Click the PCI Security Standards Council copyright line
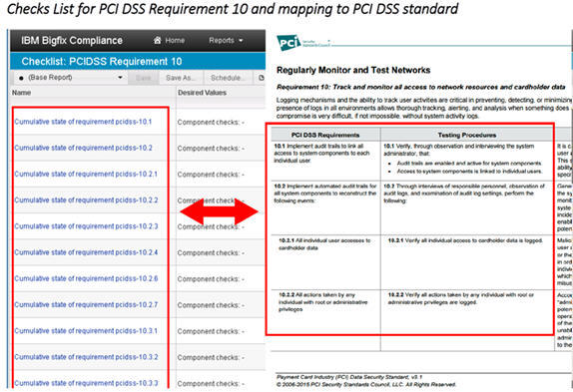Screen dimensions: 573x392 [x=366, y=384]
